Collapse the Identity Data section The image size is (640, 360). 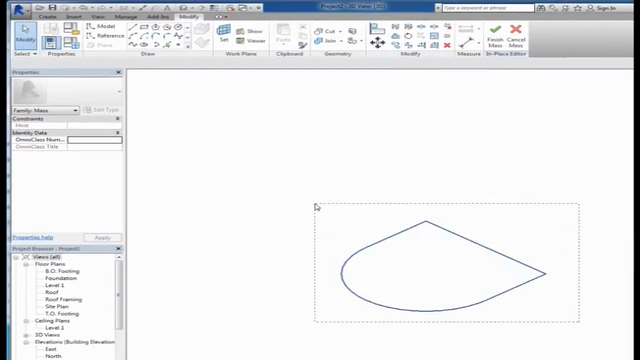point(118,133)
